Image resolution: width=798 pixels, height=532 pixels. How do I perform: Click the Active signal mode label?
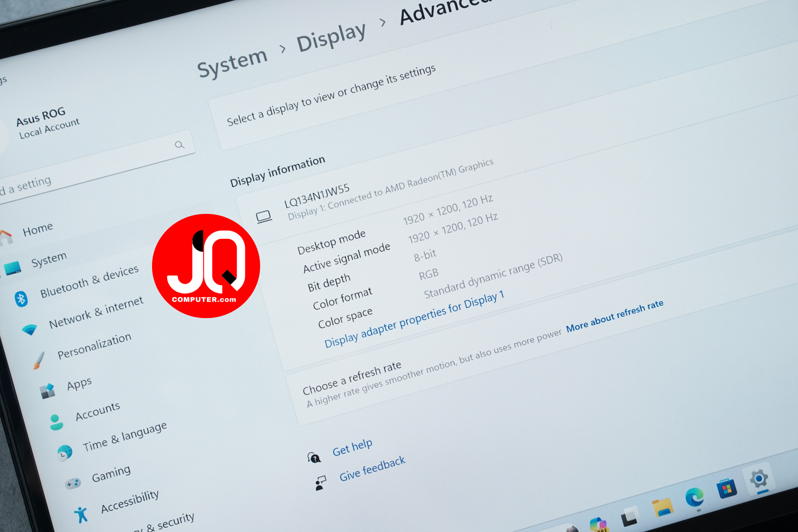point(347,258)
